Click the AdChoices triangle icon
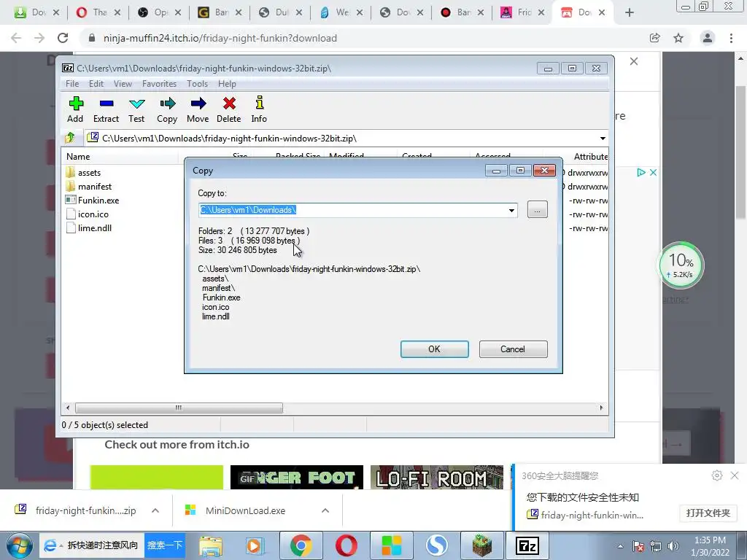The width and height of the screenshot is (747, 560). [x=641, y=172]
